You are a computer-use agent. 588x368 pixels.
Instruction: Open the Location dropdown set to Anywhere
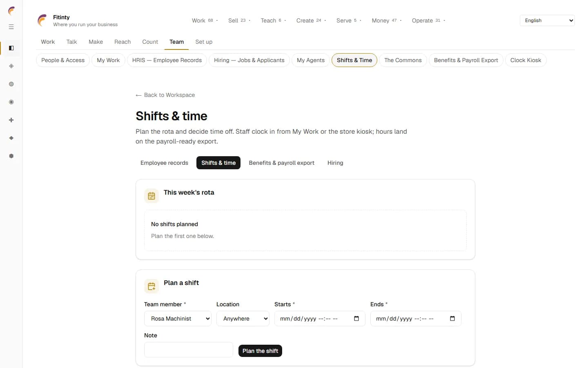[243, 319]
